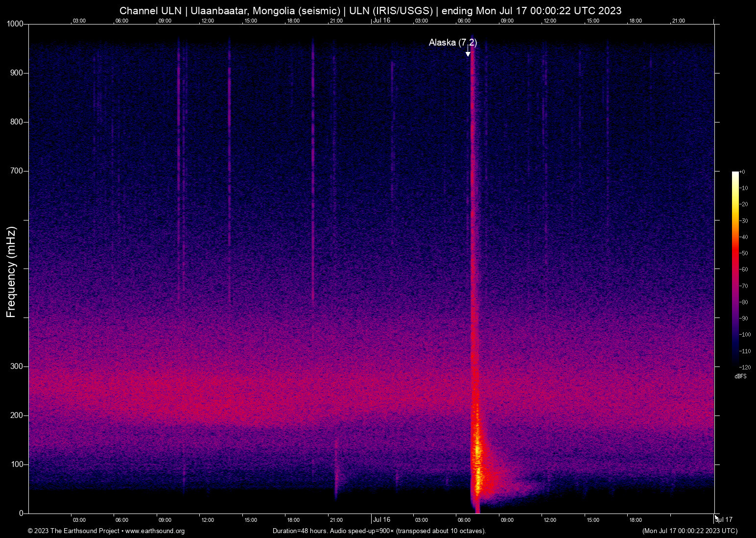Viewport: 756px width, 538px height.
Task: Click the "-70" color scale label
Action: point(744,286)
